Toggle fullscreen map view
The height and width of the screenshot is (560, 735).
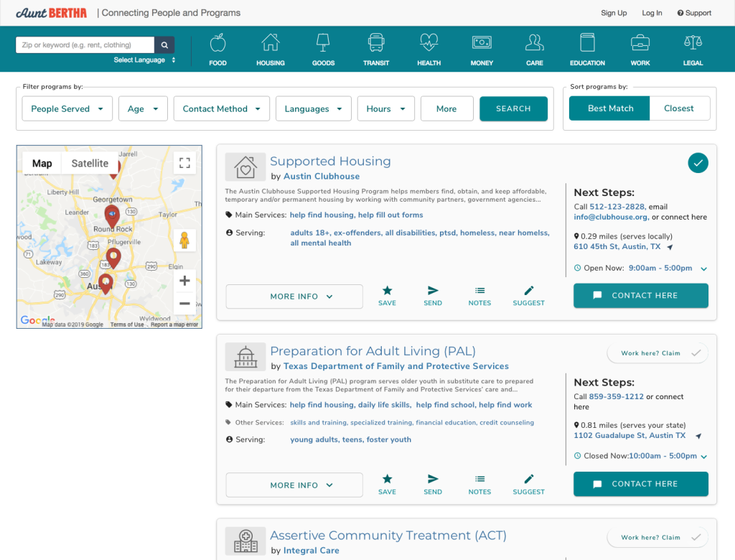[x=184, y=163]
